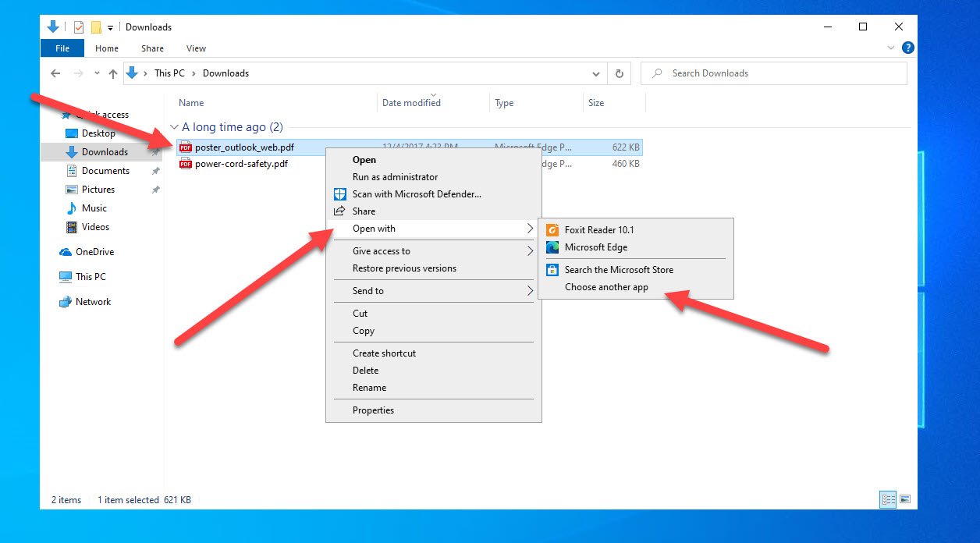
Task: Expand the address bar history dropdown
Action: pos(596,73)
